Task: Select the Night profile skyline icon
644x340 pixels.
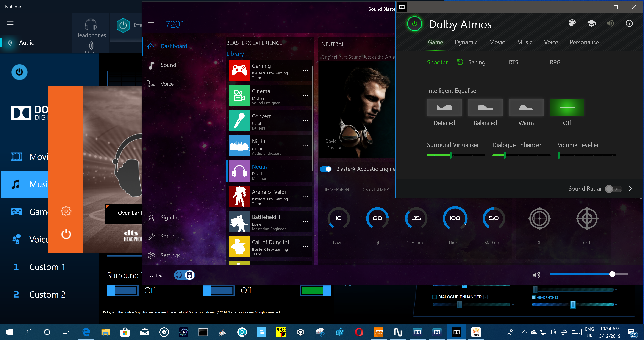Action: coord(239,146)
